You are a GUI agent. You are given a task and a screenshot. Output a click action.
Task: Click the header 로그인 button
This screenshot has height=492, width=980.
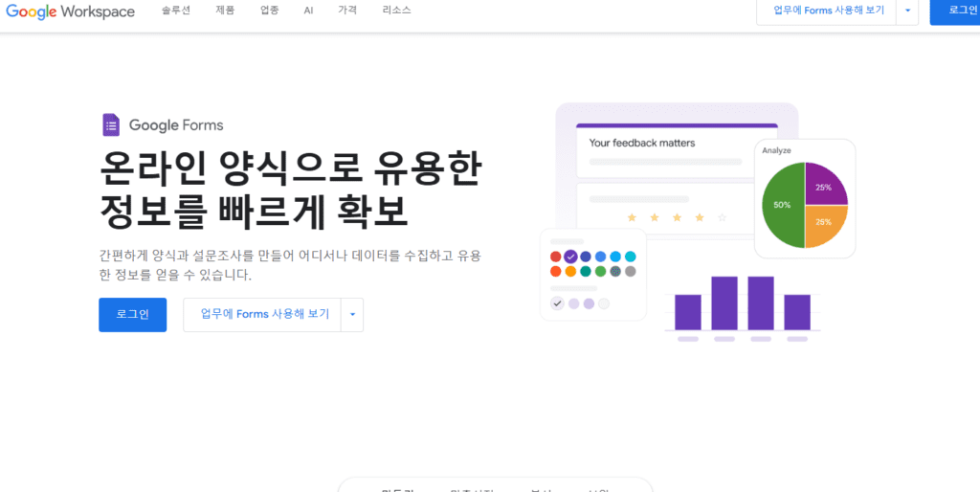(955, 11)
